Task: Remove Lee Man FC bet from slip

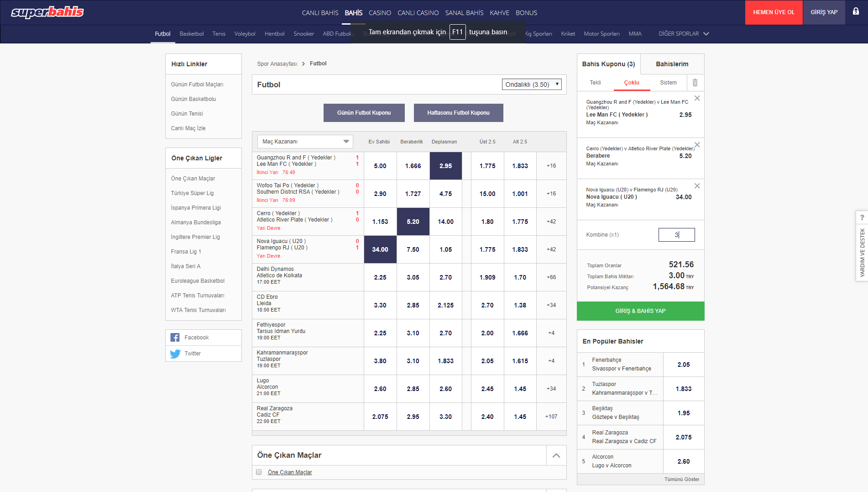Action: 697,98
